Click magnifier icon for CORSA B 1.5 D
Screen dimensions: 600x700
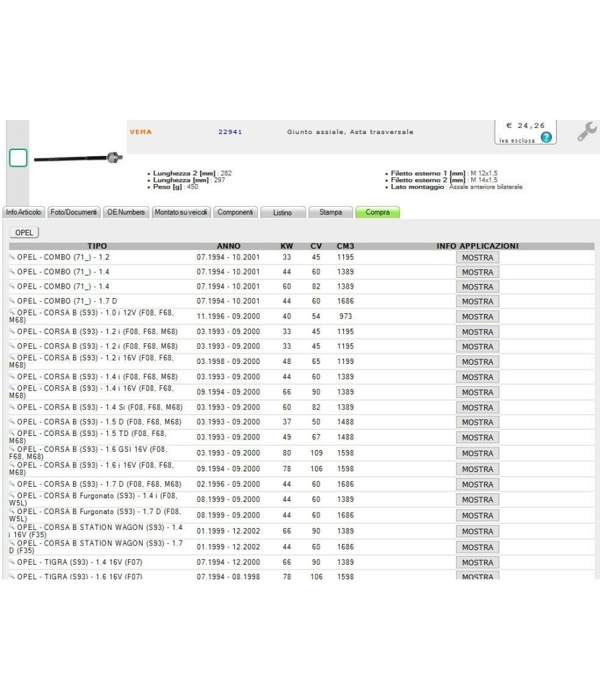tap(12, 421)
